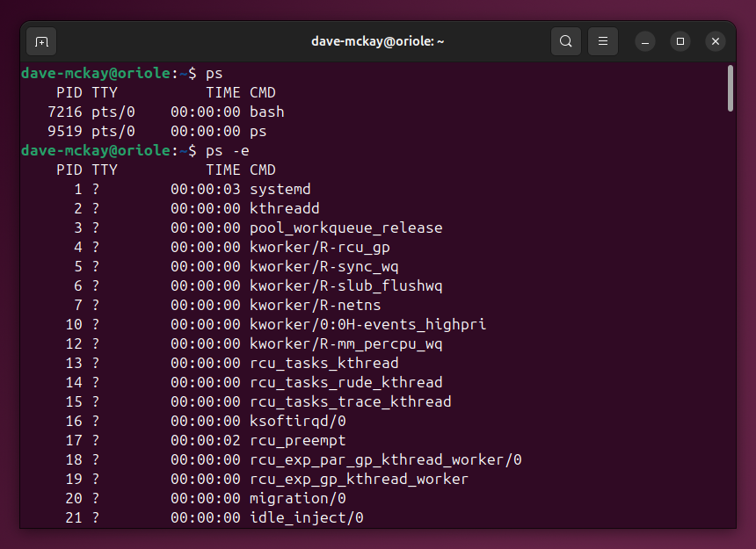This screenshot has height=549, width=756.
Task: Select pool_workqueue_release text
Action: [345, 228]
